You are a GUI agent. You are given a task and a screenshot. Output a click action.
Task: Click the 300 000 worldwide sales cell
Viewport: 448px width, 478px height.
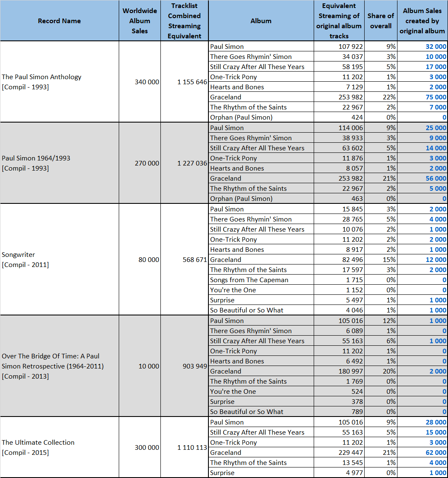click(x=140, y=447)
